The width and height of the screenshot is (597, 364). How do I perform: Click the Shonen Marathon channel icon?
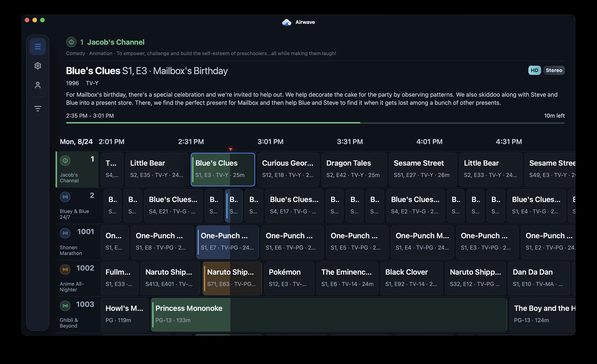pos(65,233)
